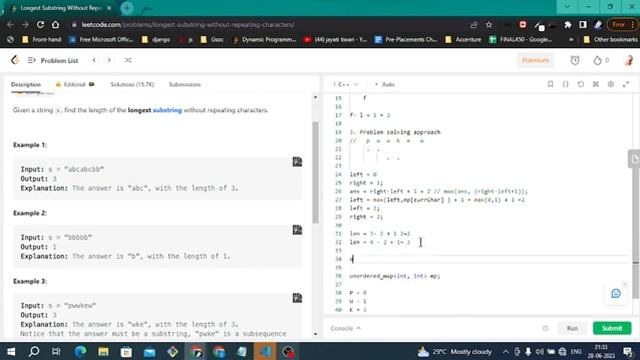
Task: Click the editor shortcuts icon
Action: [x=596, y=84]
